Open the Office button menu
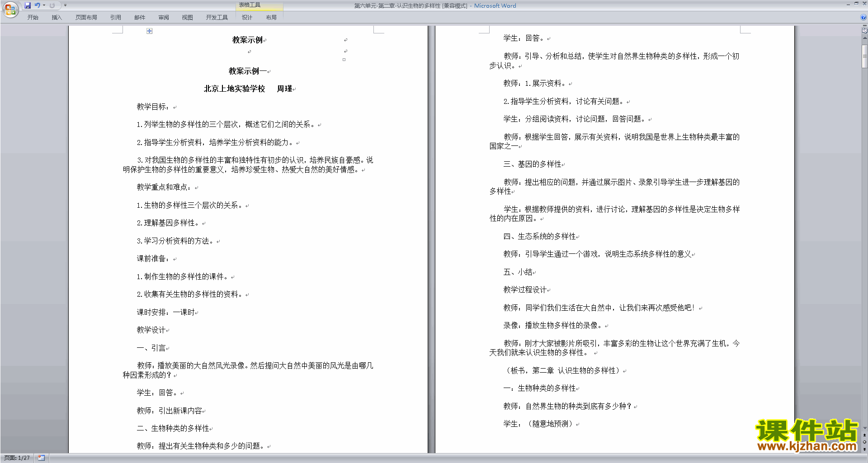The width and height of the screenshot is (868, 463). coord(10,9)
